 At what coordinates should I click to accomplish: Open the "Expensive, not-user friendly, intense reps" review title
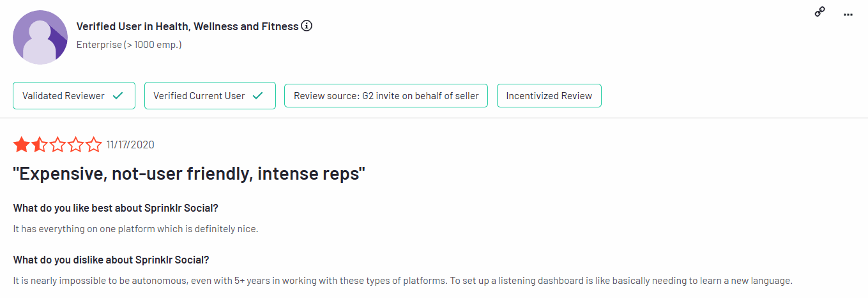click(x=189, y=175)
